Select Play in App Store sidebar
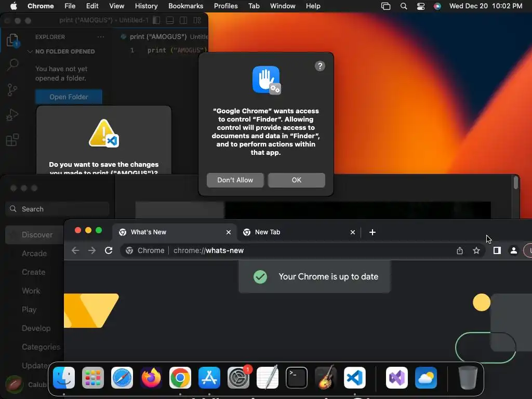This screenshot has width=532, height=399. click(29, 310)
